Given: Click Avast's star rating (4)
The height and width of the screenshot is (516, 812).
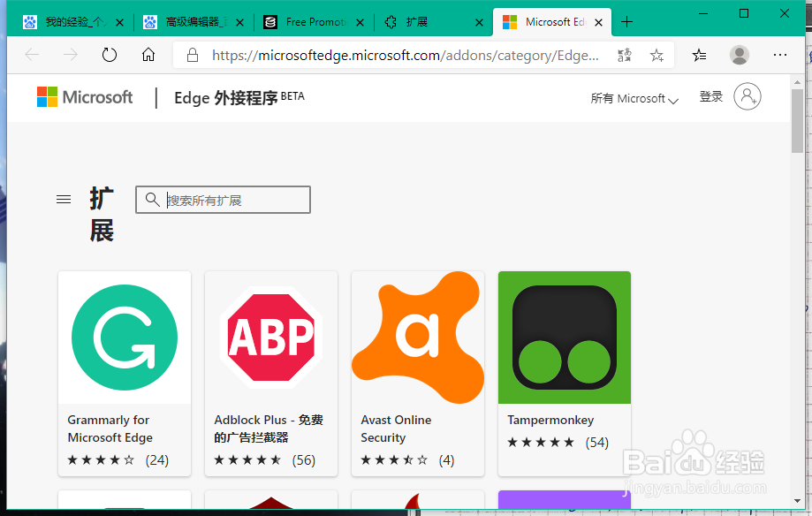Looking at the screenshot, I should [x=407, y=460].
